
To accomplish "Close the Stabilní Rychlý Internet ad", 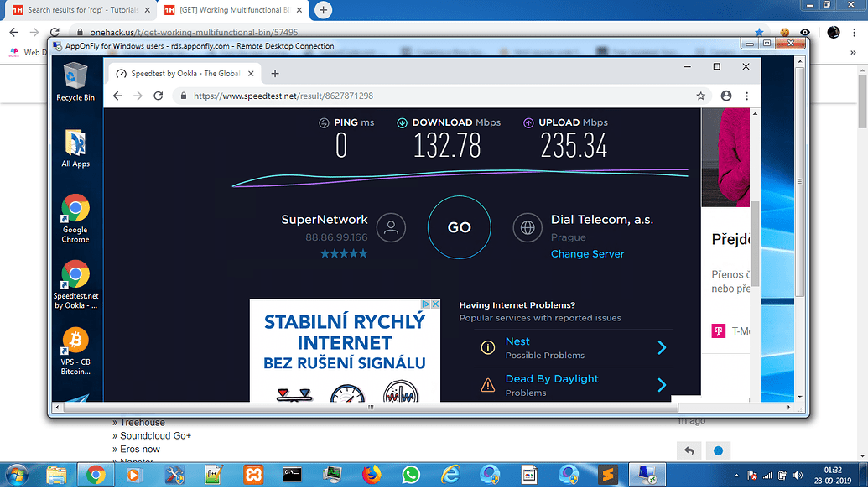I will (x=435, y=304).
